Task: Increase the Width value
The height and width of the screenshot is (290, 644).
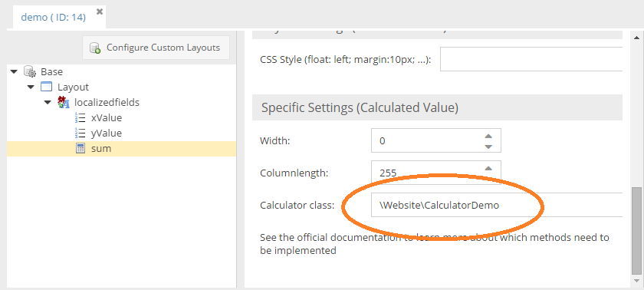Action: point(488,136)
